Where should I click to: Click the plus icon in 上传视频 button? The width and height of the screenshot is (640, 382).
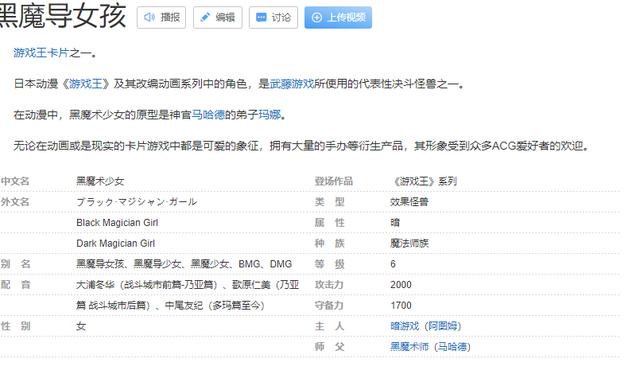pos(317,17)
